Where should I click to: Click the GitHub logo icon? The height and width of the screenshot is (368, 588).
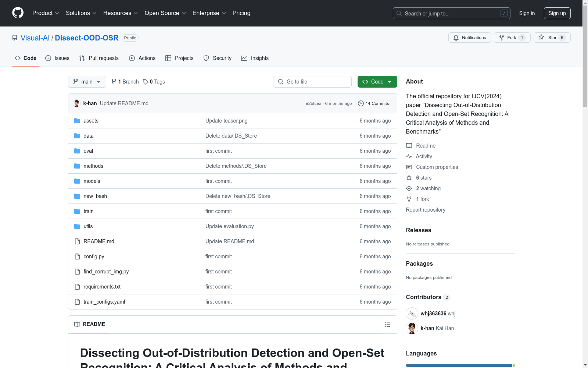point(18,13)
